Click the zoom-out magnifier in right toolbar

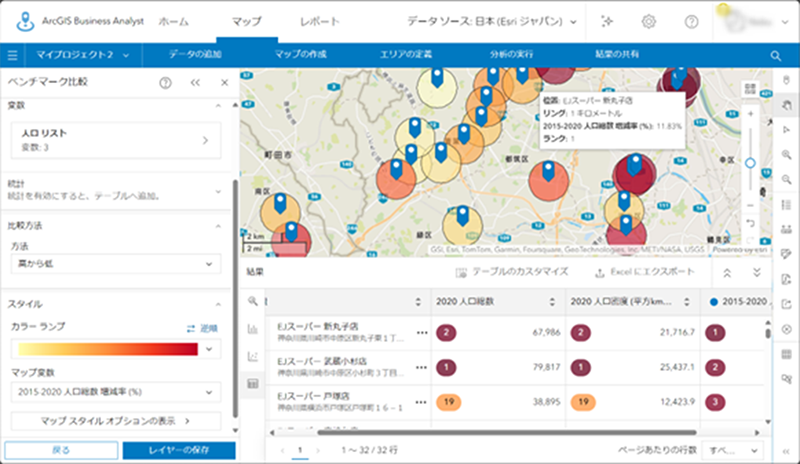pos(786,179)
